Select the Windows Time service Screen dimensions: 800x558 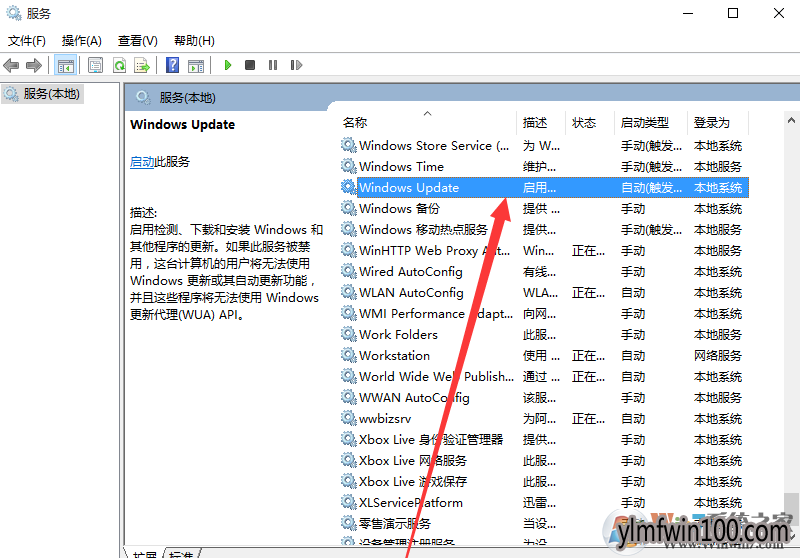coord(544,167)
